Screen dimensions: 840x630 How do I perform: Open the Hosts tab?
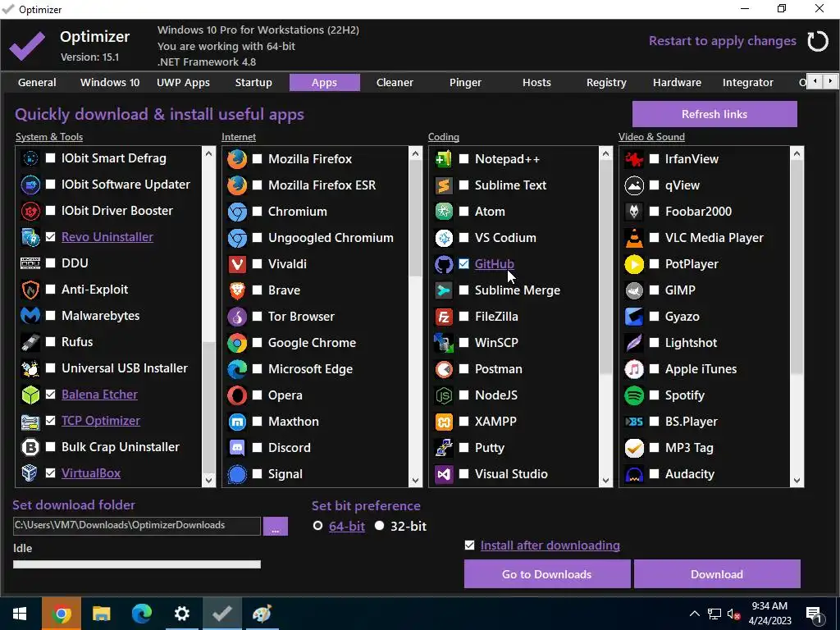click(536, 83)
